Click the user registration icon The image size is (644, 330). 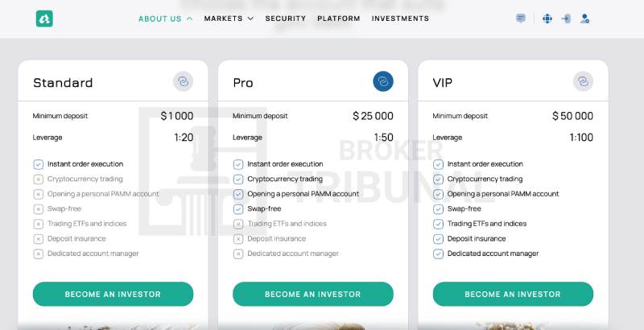(x=584, y=19)
